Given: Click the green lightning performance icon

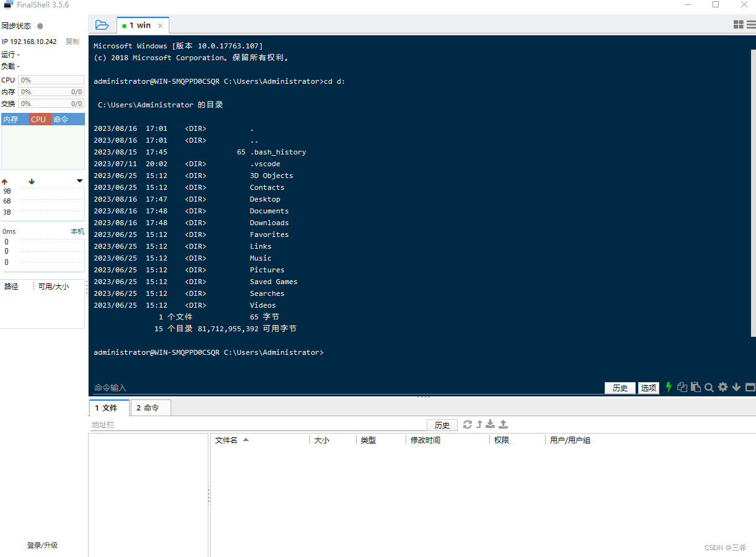Looking at the screenshot, I should [x=669, y=388].
